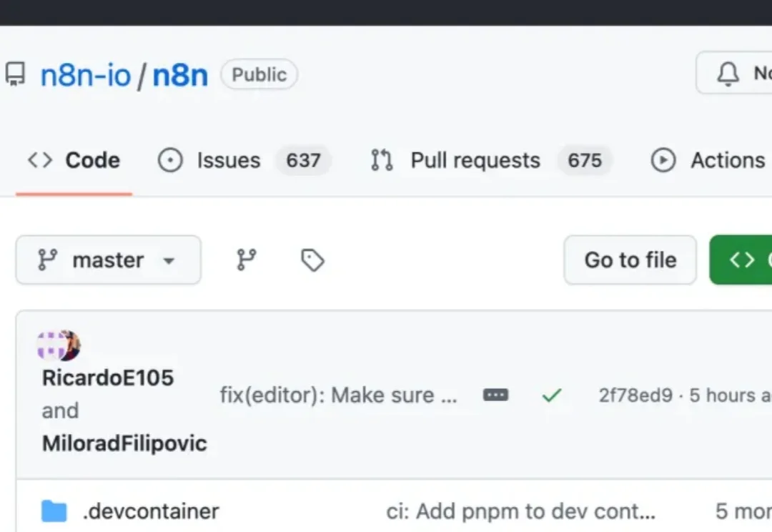Open the branches view icon
772x532 pixels.
[247, 260]
